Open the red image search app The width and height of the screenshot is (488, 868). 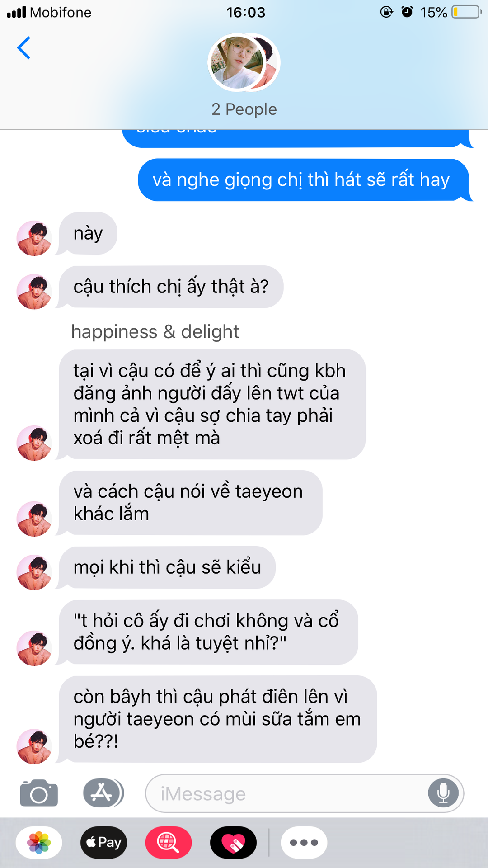pos(169,843)
